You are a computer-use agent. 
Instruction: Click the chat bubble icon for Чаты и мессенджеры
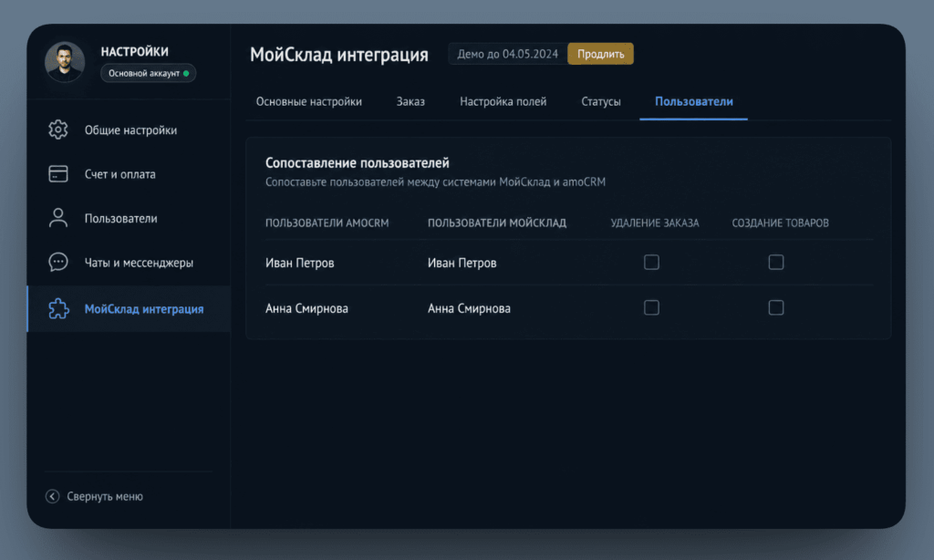click(x=57, y=262)
